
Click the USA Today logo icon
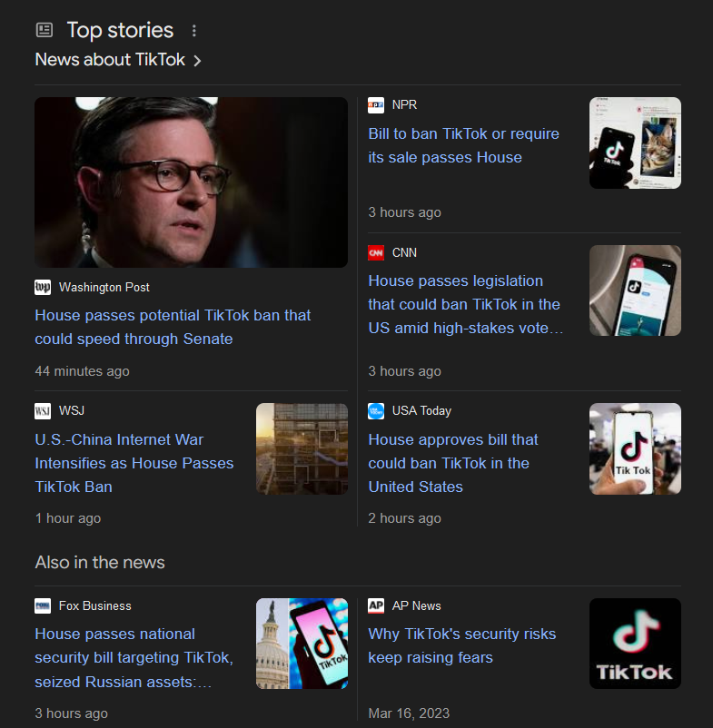(376, 411)
